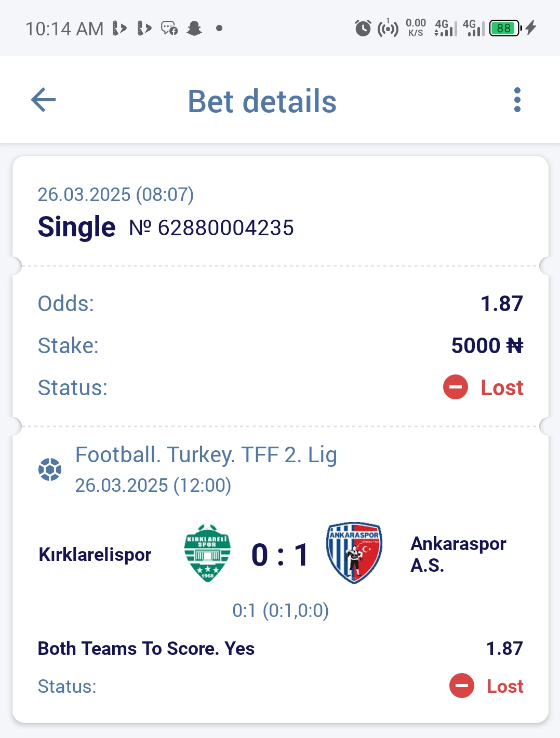Screen dimensions: 560x738
Task: Tap the 5000 ₦ stake amount
Action: 487,346
